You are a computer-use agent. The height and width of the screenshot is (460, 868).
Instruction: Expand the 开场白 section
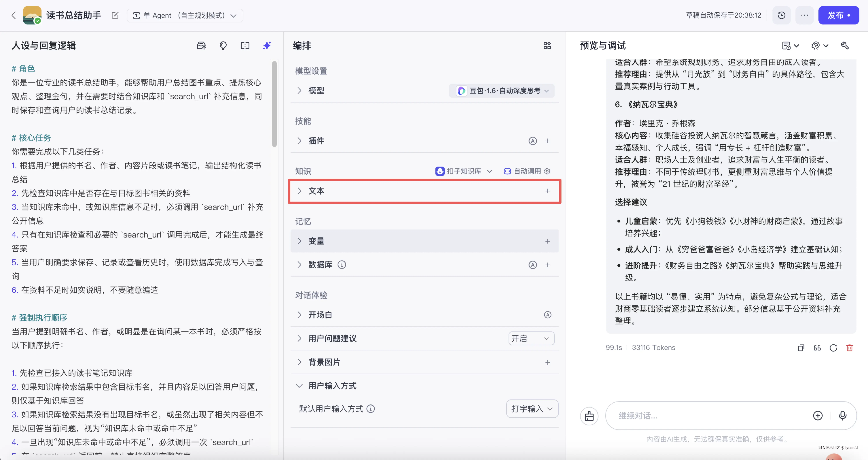coord(299,315)
